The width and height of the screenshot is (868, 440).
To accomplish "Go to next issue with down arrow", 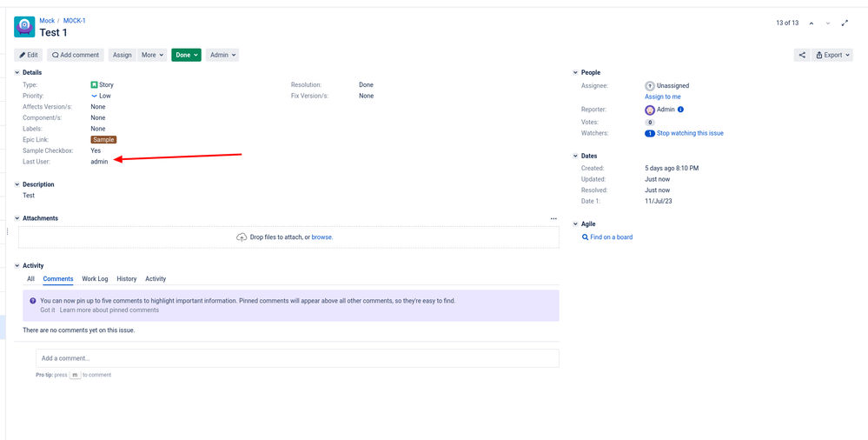I will (828, 23).
